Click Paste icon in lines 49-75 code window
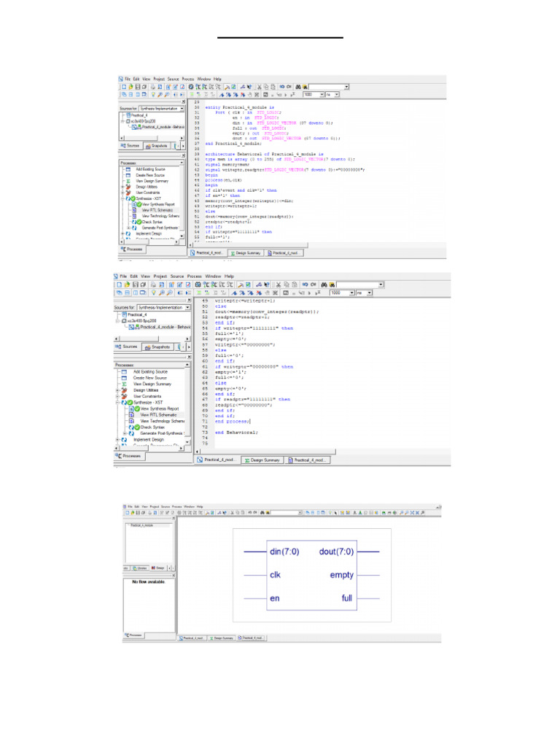Viewport: 560px width, 747px height. pos(295,285)
